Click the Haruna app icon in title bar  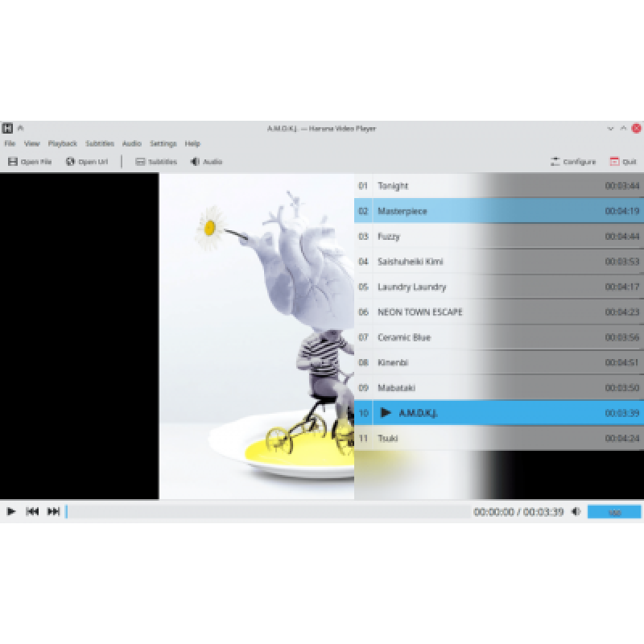pos(7,128)
